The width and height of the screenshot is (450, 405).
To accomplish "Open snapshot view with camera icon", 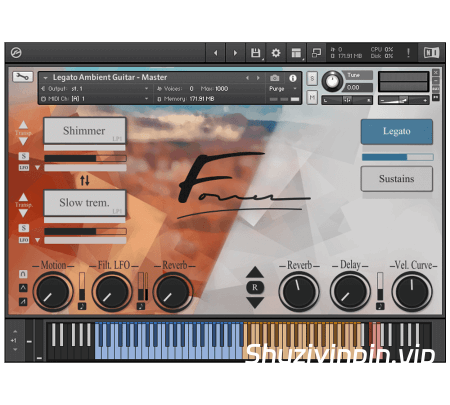I will point(275,78).
